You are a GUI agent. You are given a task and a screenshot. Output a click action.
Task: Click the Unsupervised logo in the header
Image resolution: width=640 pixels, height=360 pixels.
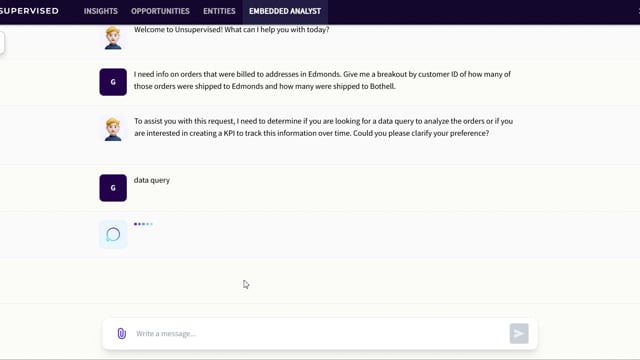coord(29,11)
